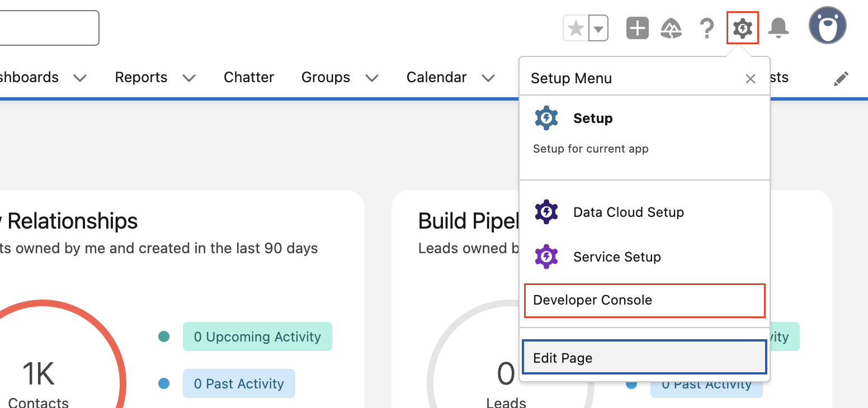Click the Favorites star icon

coord(576,29)
